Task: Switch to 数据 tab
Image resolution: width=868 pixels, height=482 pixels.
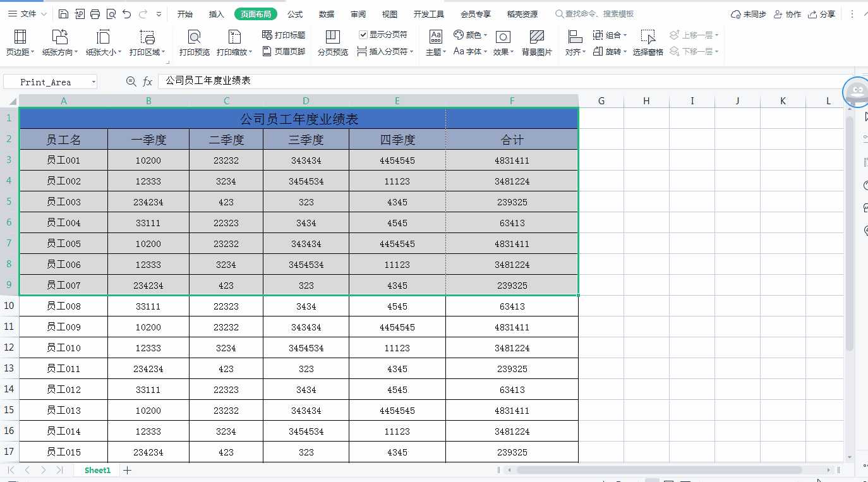Action: click(327, 14)
